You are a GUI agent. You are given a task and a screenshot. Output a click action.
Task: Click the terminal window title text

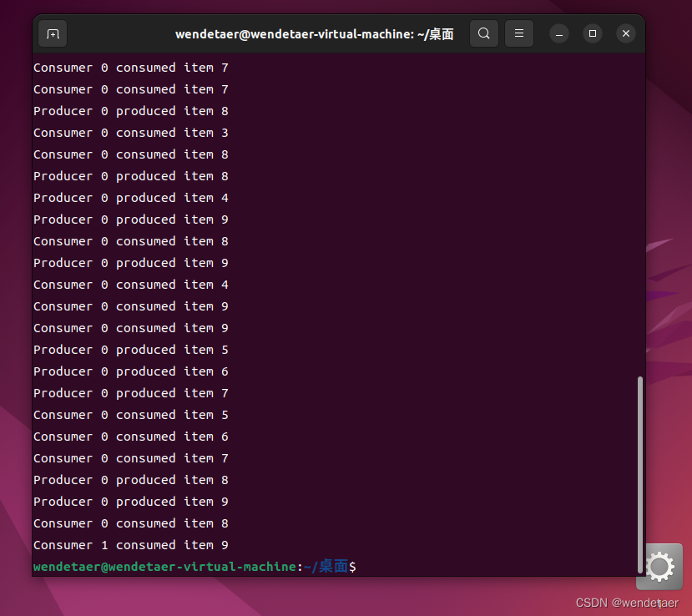pyautogui.click(x=314, y=34)
